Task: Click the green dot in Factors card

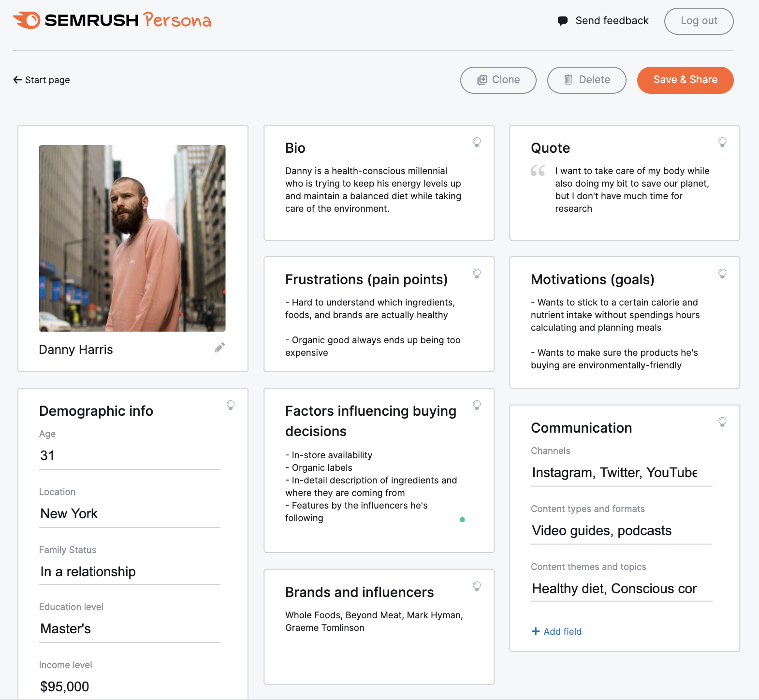Action: point(462,520)
